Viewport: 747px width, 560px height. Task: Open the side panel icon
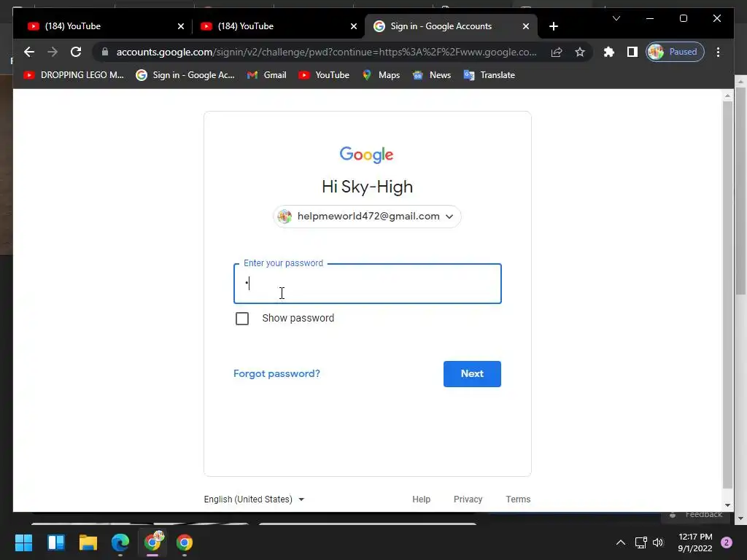click(632, 52)
